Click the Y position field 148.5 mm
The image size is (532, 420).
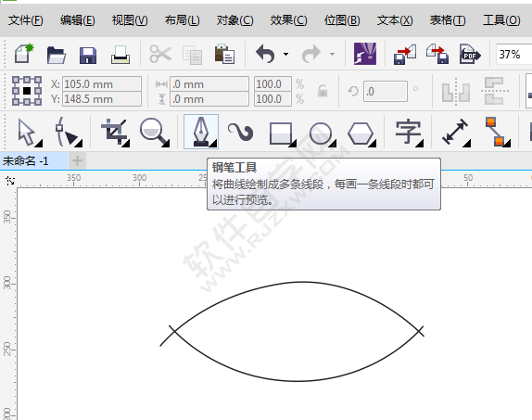point(102,99)
